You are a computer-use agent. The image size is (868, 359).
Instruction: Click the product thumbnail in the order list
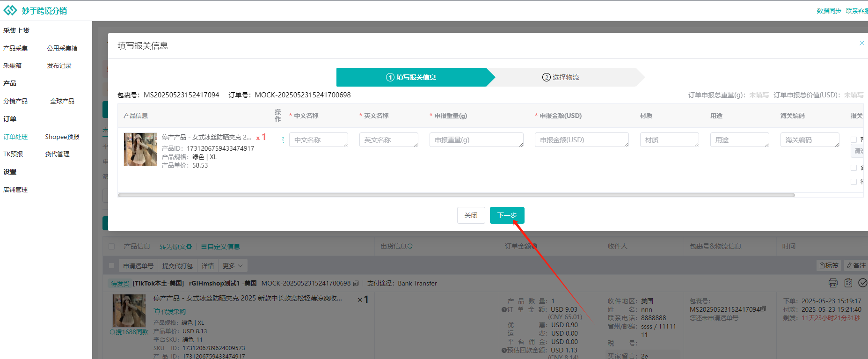click(129, 311)
